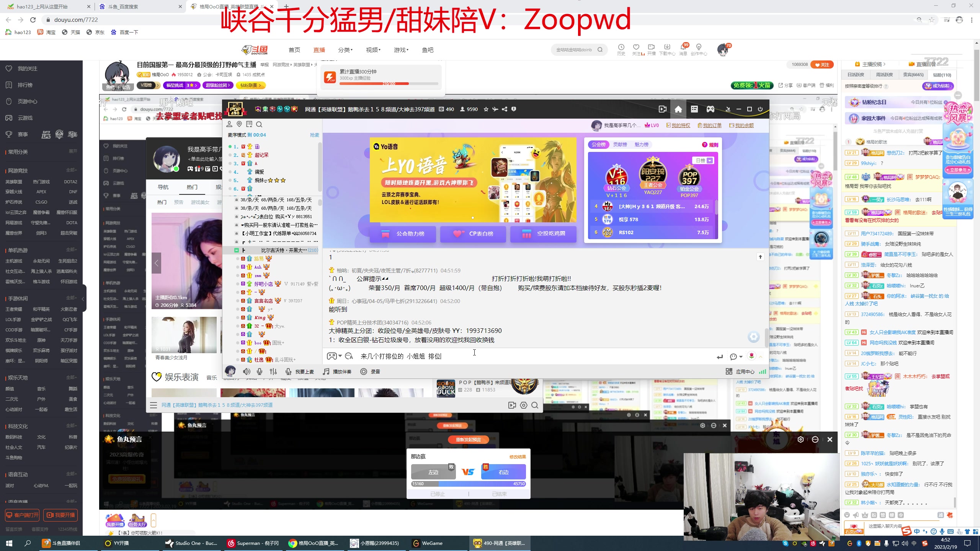Click the video play icon in YY title bar
Viewport: 980px width, 551px height.
point(663,109)
